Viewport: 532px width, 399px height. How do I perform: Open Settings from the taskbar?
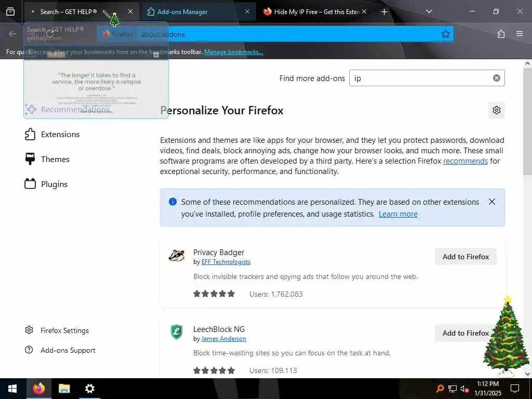coord(89,389)
